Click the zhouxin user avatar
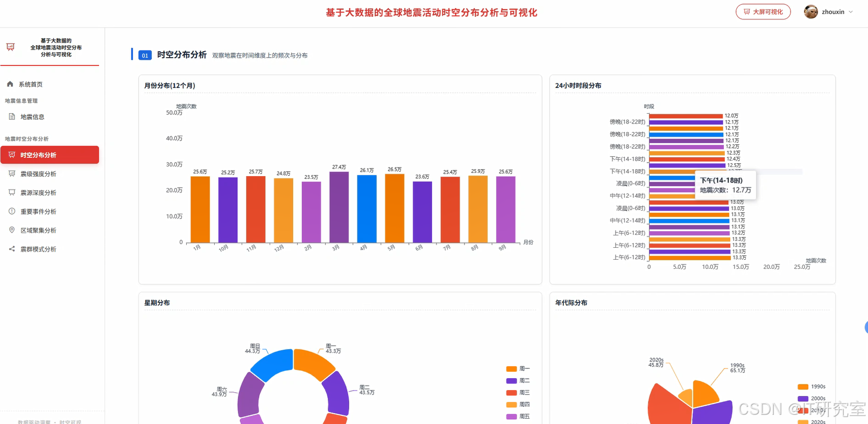Viewport: 868px width, 424px height. 811,12
